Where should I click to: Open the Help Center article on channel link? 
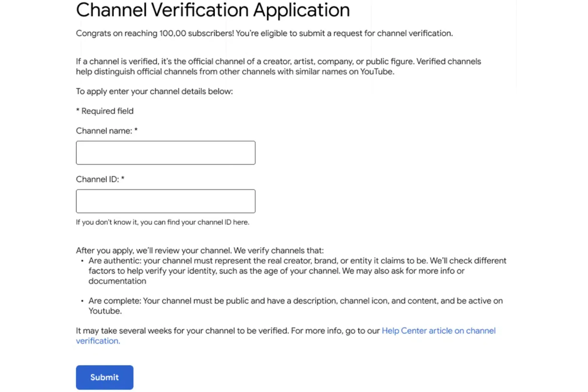coord(438,331)
